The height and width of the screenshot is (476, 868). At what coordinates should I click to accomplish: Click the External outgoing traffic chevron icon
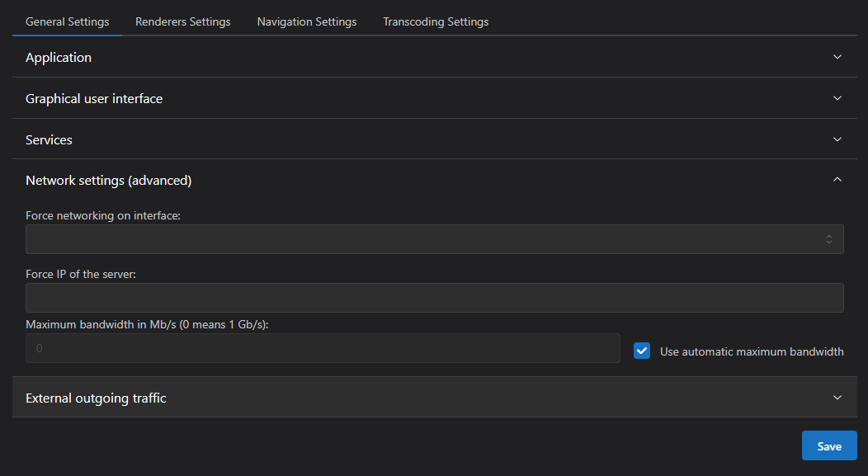837,398
